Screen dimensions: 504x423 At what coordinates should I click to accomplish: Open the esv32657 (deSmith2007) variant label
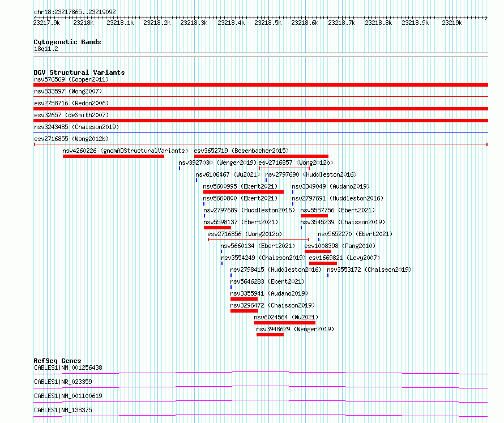(71, 115)
